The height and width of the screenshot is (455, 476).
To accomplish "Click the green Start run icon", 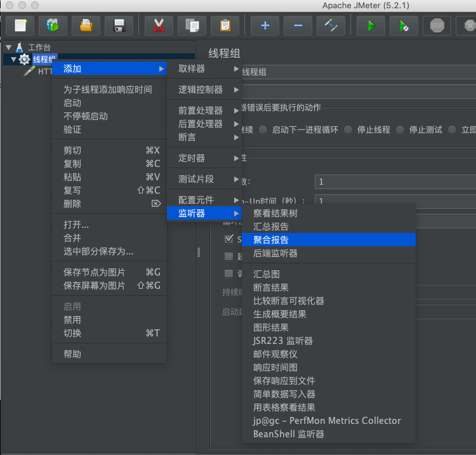I will click(x=371, y=25).
